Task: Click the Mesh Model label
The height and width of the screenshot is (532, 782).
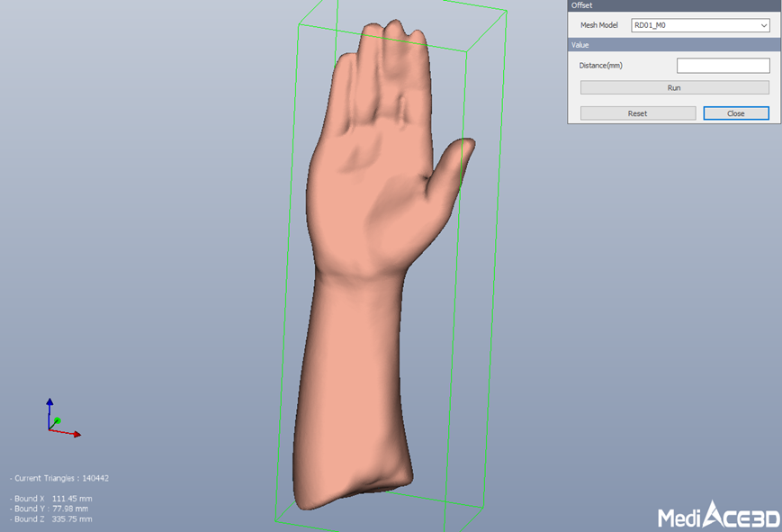Action: (598, 25)
